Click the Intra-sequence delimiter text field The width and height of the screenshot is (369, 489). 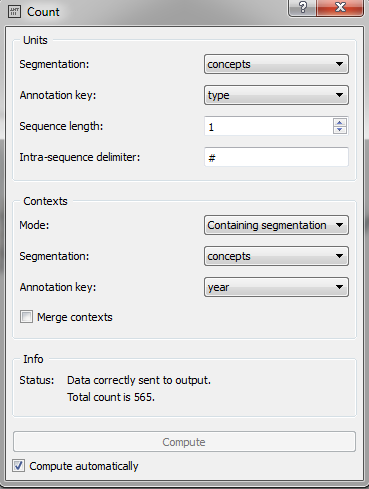pyautogui.click(x=276, y=157)
